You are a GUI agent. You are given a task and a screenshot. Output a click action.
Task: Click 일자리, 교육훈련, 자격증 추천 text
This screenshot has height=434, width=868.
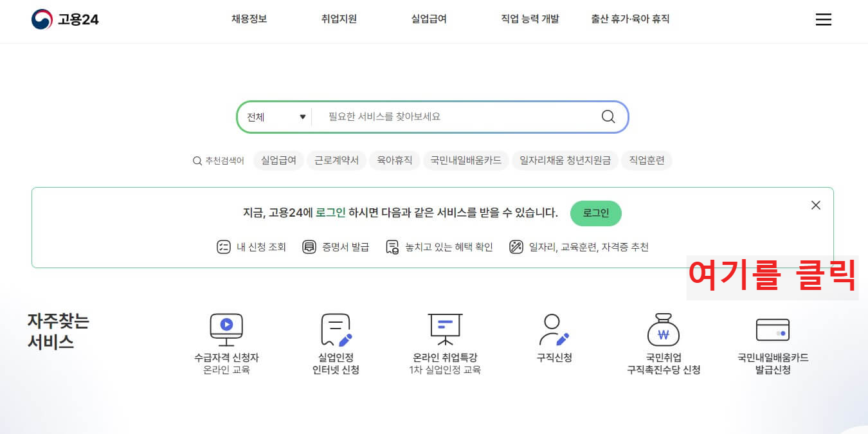click(x=588, y=247)
